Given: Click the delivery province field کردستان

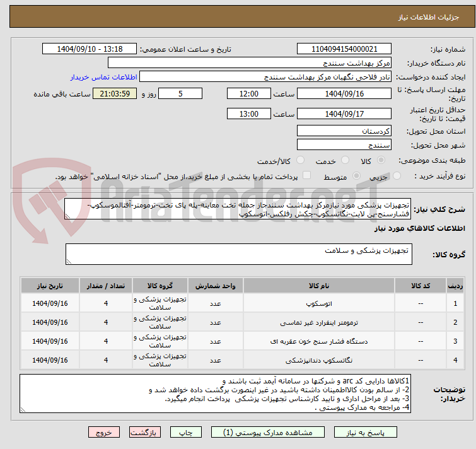Looking at the screenshot, I should coord(344,131).
